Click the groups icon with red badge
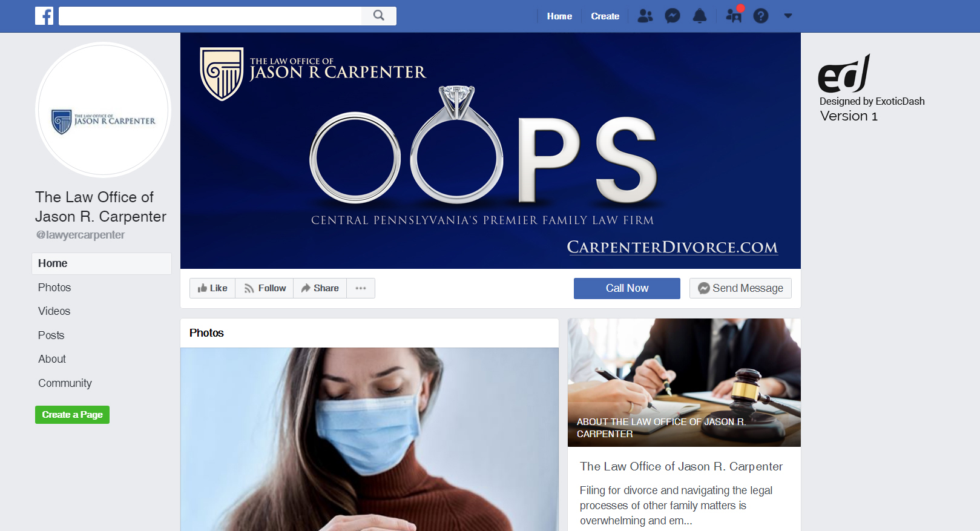This screenshot has height=531, width=980. 734,15
